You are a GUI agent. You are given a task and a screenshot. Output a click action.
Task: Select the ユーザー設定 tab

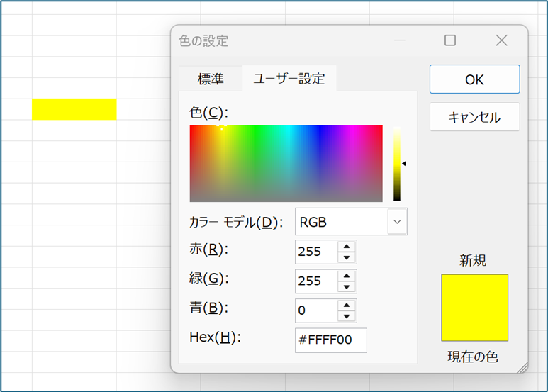(x=289, y=79)
